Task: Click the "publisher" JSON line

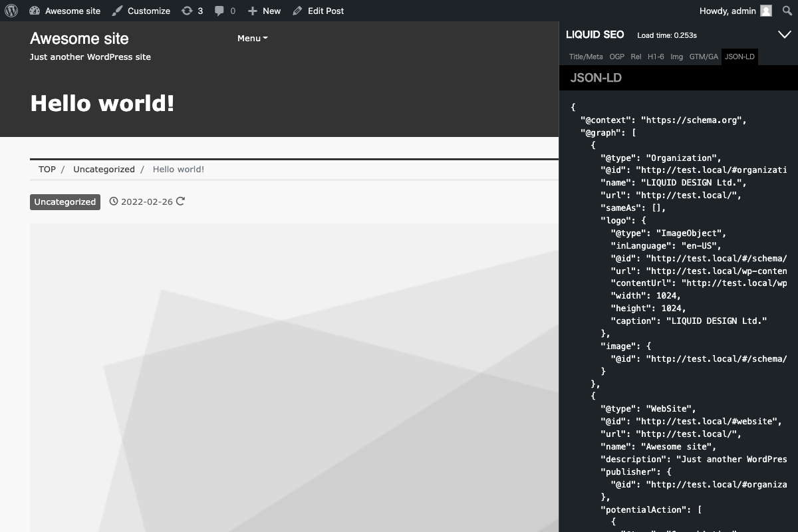Action: (636, 472)
